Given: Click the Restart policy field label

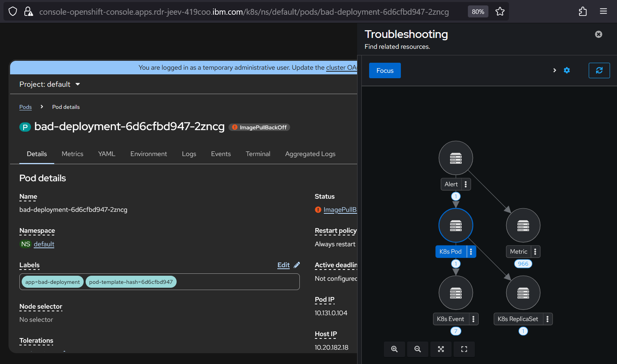Looking at the screenshot, I should [336, 230].
